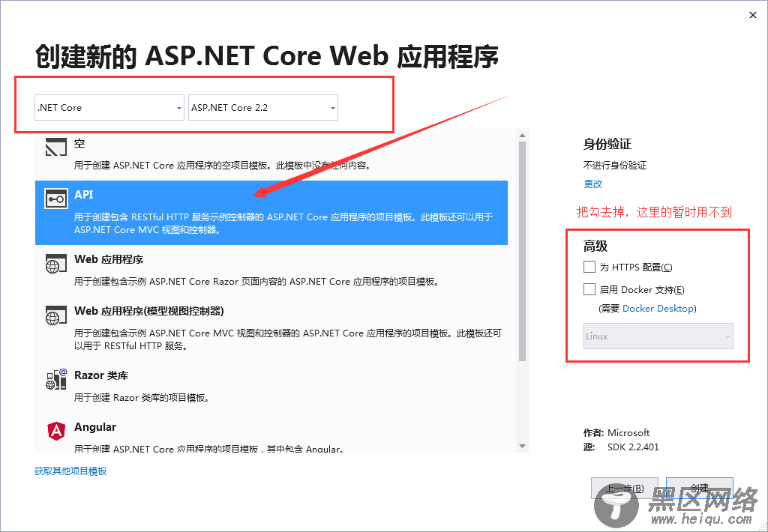Click the template list scroll up arrow

[x=522, y=135]
